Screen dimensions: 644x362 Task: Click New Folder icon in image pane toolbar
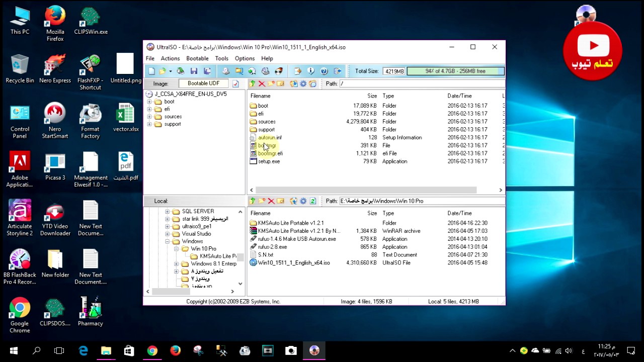[x=271, y=84]
